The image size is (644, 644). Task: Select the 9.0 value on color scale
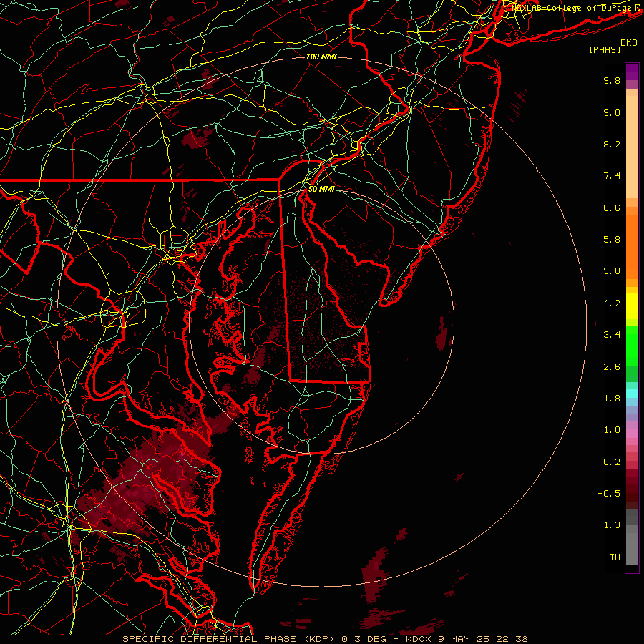pos(612,112)
